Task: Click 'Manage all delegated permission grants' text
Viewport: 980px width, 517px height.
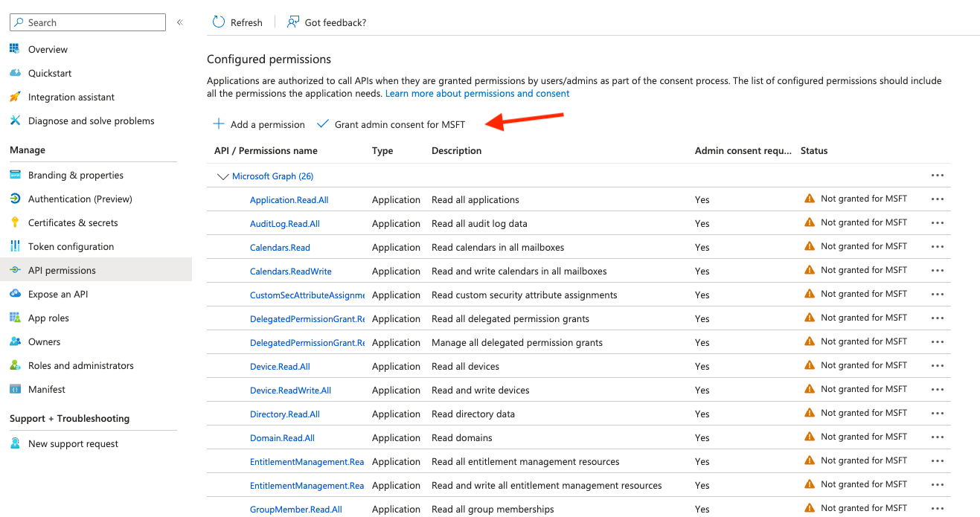Action: coord(517,342)
